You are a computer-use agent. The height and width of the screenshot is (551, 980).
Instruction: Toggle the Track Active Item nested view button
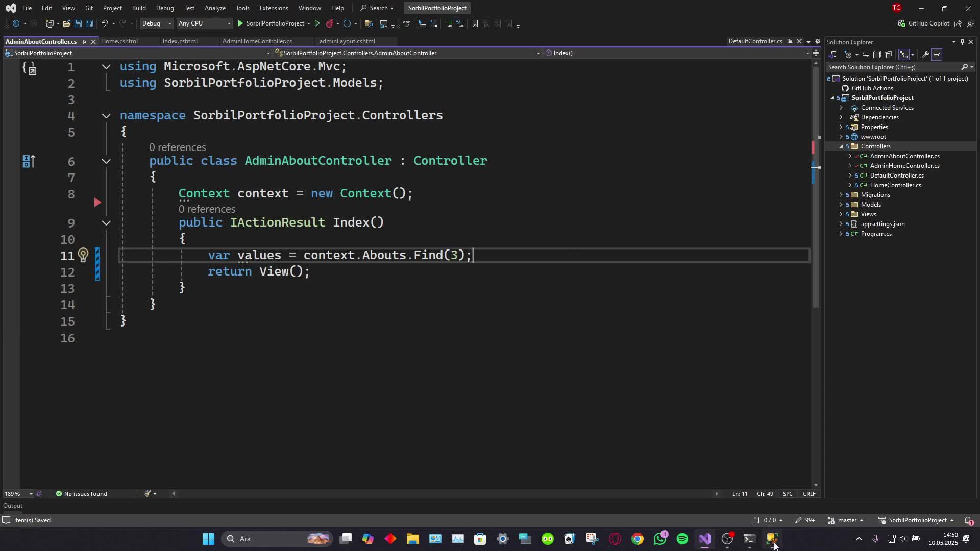click(904, 55)
